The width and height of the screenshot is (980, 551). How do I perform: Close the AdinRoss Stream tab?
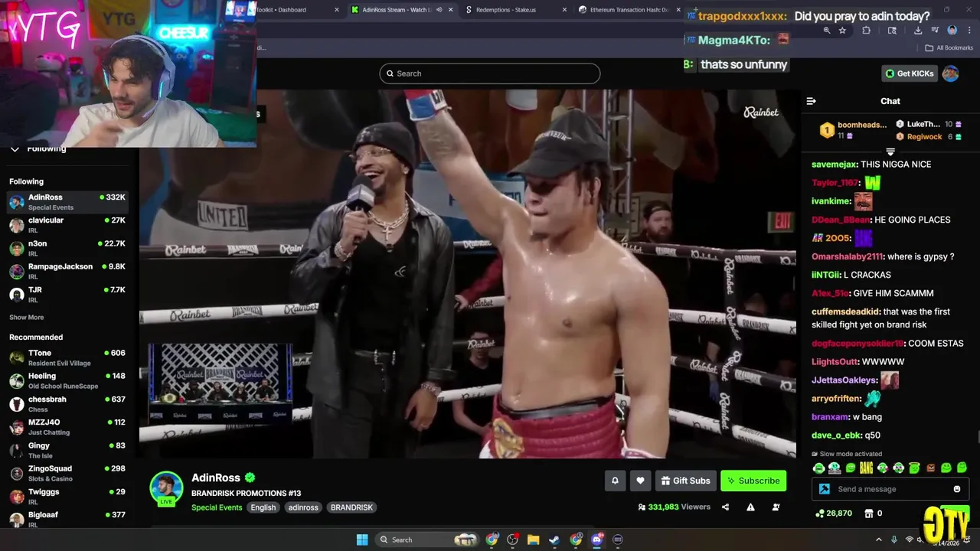click(x=450, y=10)
